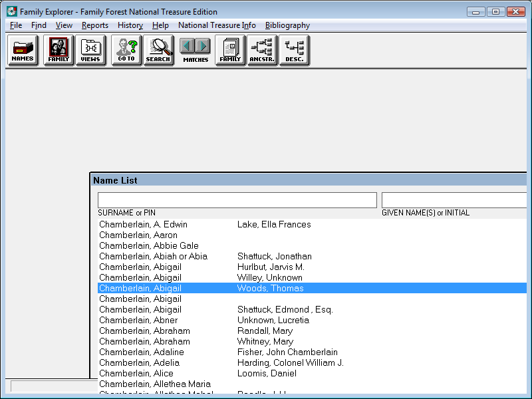Go to next match arrow
The image size is (532, 399).
click(x=203, y=46)
